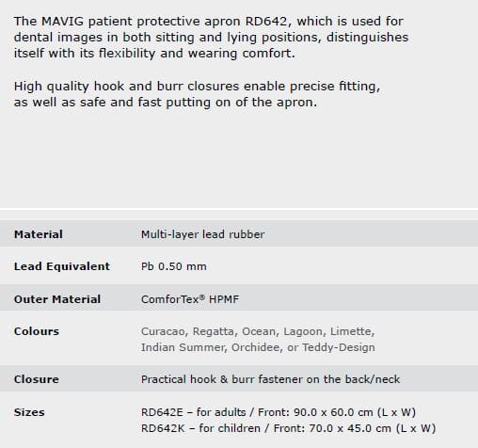The height and width of the screenshot is (448, 478).
Task: Click the RD642K children size line
Action: pos(288,428)
